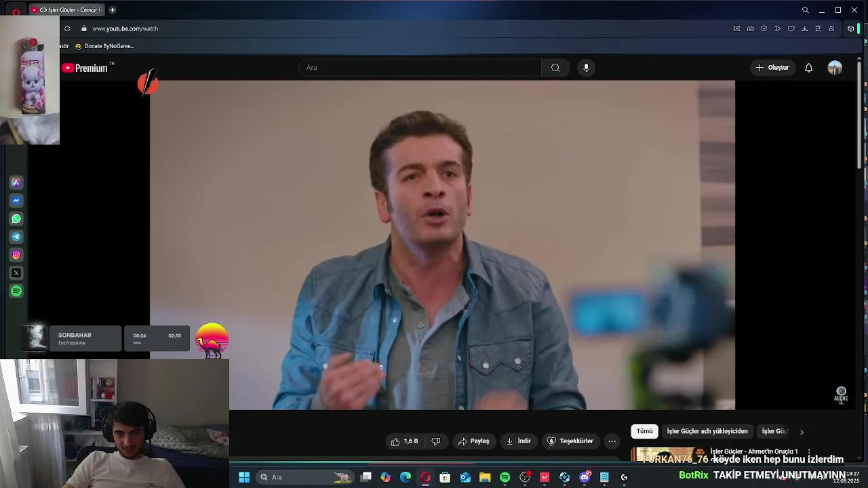This screenshot has width=868, height=488.
Task: Open a new browser tab
Action: (113, 10)
